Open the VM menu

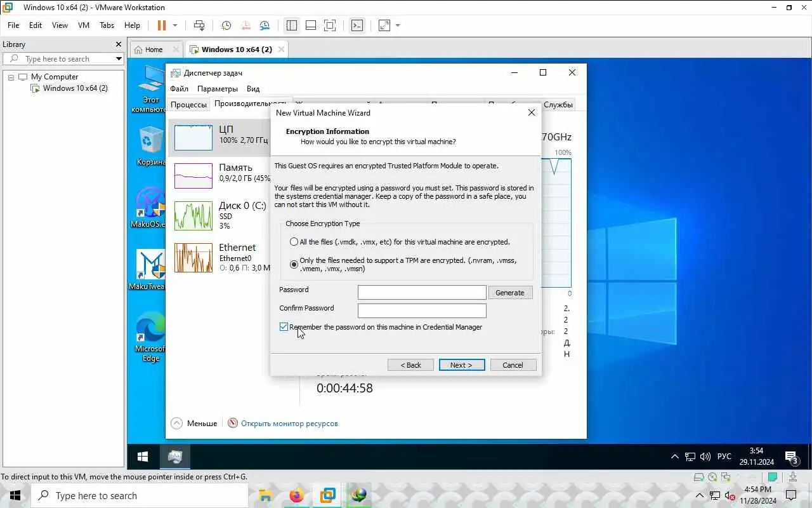[84, 25]
